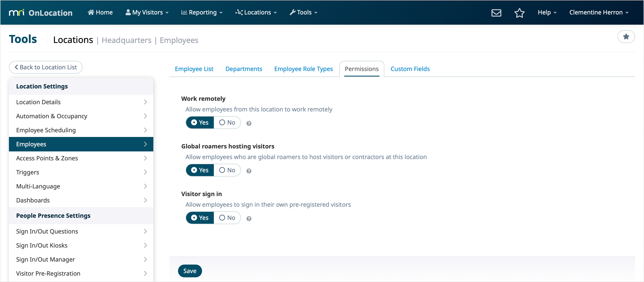This screenshot has height=282, width=644.
Task: Click Locations in the breadcrumb
Action: [x=73, y=40]
